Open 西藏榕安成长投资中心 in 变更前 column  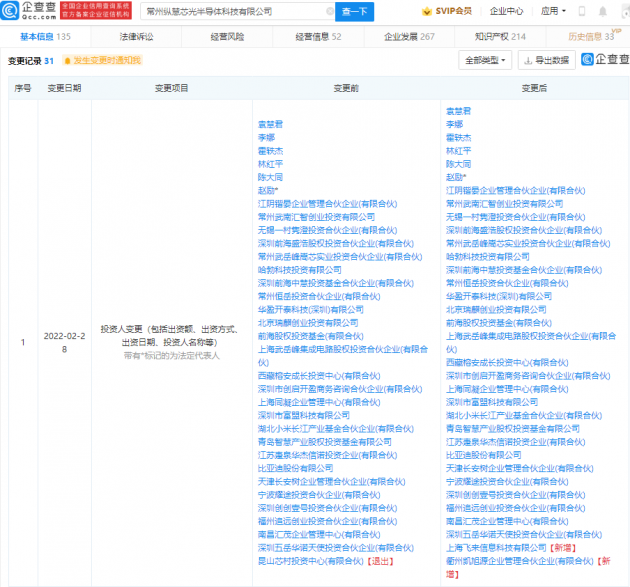[319, 376]
